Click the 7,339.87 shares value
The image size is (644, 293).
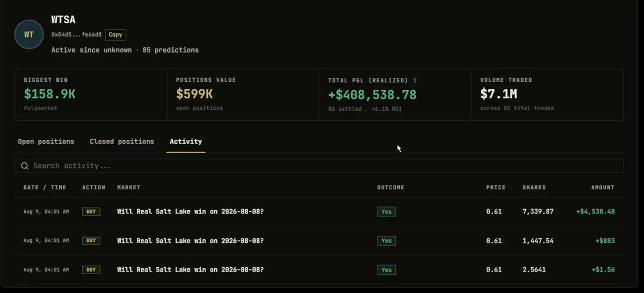click(x=538, y=212)
